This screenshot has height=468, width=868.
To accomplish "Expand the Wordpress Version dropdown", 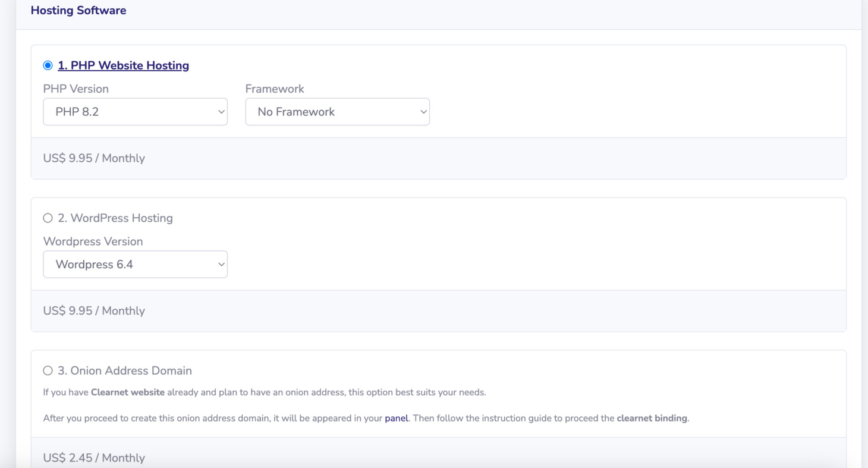I will [135, 265].
